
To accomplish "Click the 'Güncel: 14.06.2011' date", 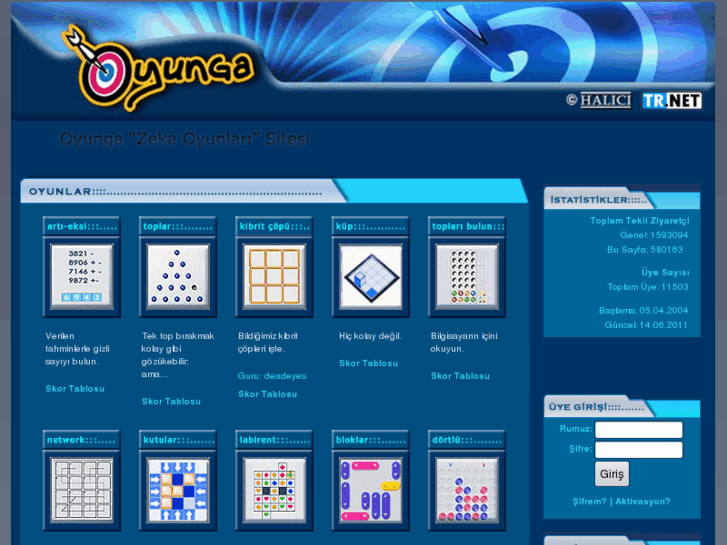I will click(x=646, y=325).
